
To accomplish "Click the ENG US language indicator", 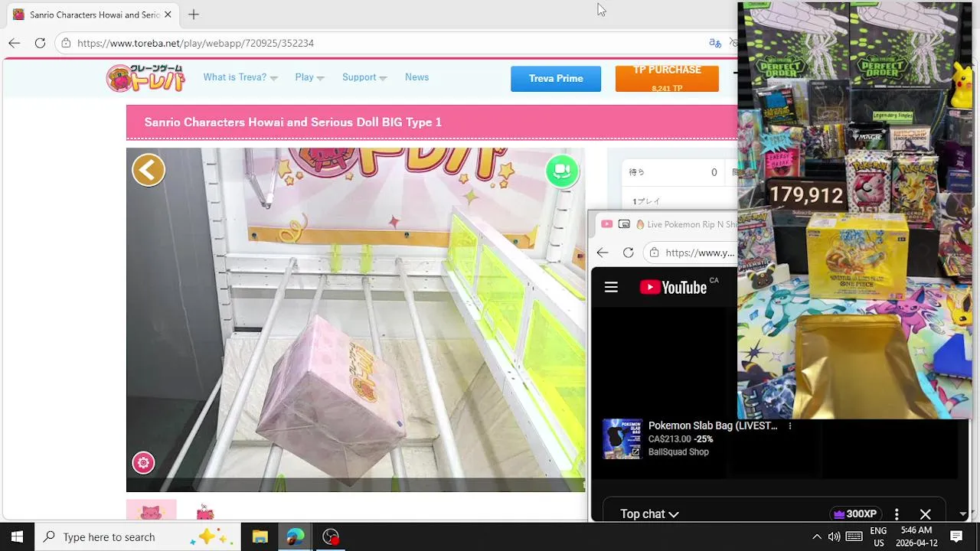I will (878, 536).
